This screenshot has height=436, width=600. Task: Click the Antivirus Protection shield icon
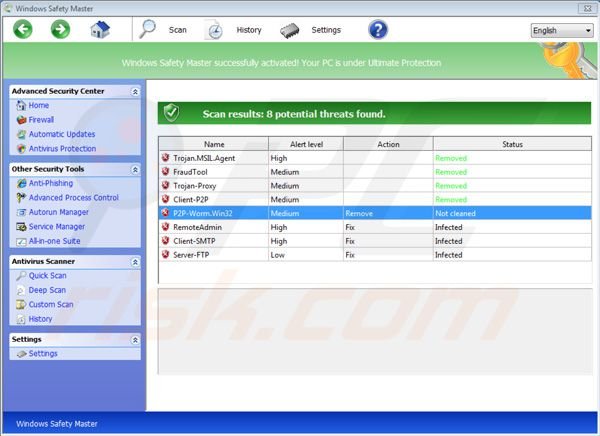pos(21,149)
